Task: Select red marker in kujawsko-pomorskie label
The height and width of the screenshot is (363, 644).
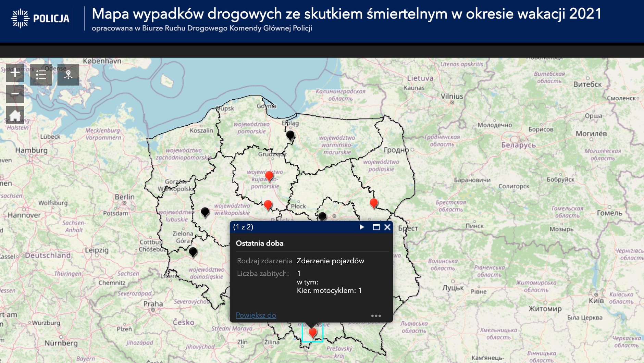Action: click(269, 176)
